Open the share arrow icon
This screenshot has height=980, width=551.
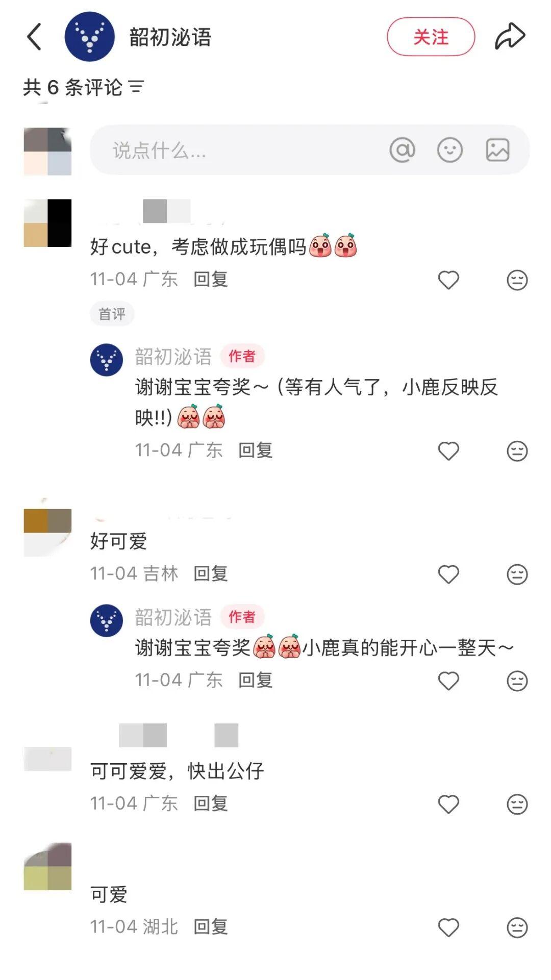tap(510, 36)
